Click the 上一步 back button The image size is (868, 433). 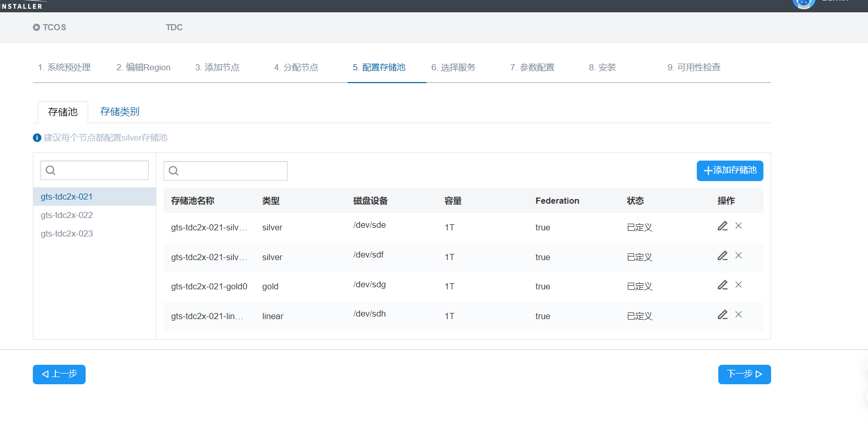(59, 375)
